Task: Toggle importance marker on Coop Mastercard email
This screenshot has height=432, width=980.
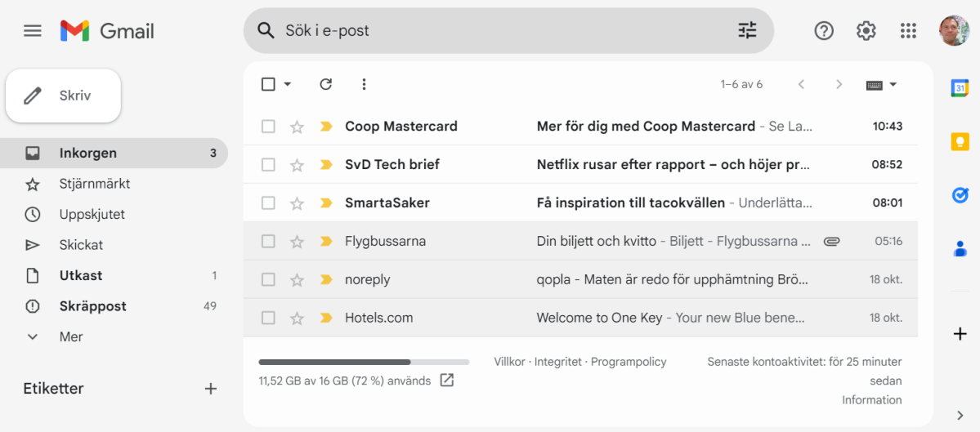Action: [x=326, y=127]
